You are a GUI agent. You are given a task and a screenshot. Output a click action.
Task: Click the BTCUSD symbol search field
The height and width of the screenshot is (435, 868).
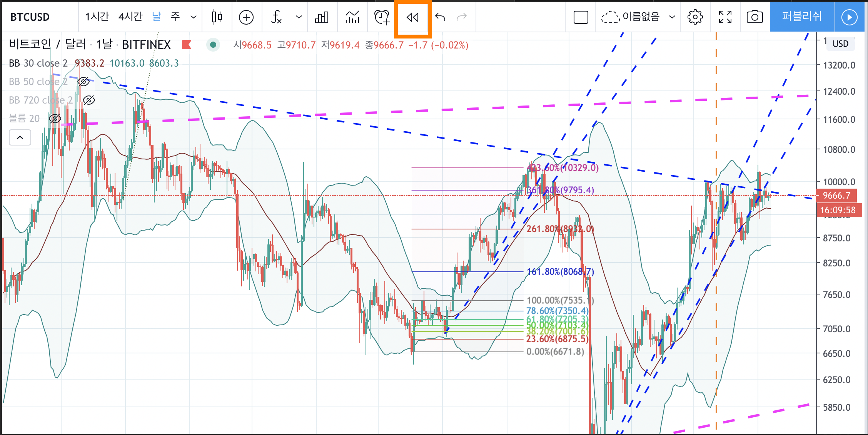30,17
